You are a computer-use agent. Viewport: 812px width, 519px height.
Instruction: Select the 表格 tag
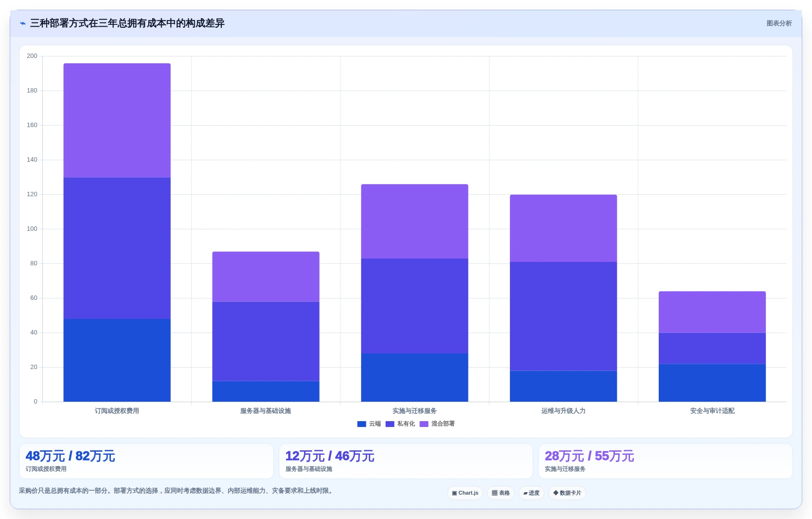point(501,493)
